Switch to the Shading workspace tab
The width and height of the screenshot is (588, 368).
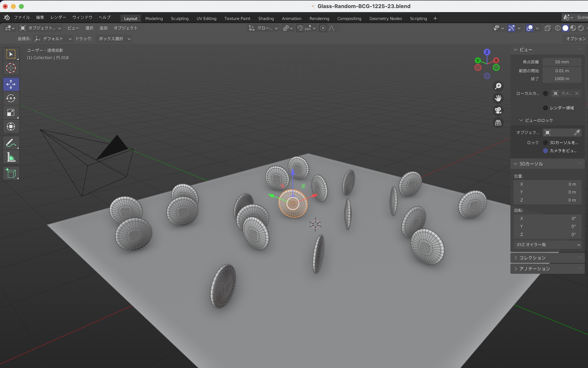pyautogui.click(x=266, y=18)
